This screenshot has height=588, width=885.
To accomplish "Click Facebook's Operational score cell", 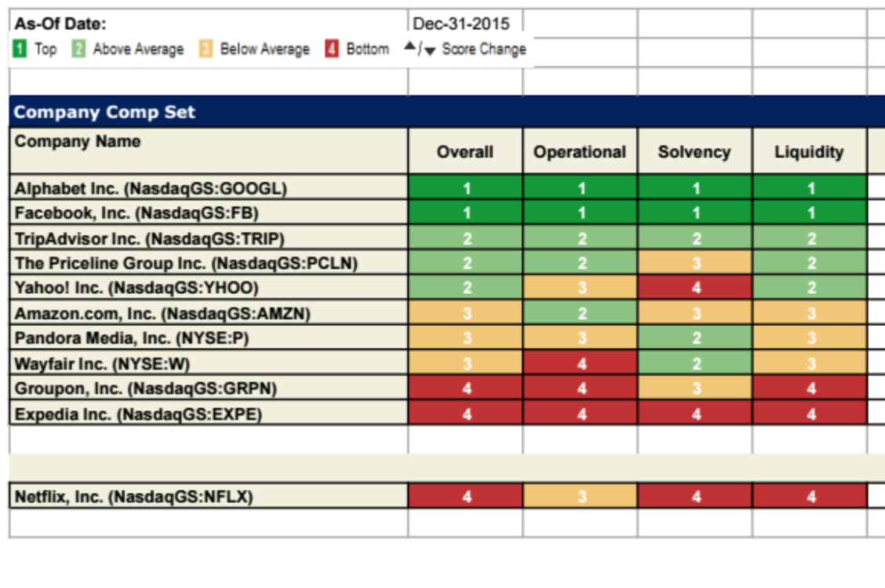I will (x=581, y=212).
